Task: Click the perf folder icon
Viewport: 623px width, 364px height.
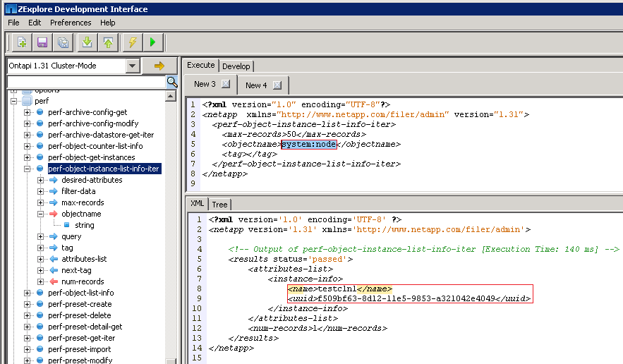Action: click(27, 101)
